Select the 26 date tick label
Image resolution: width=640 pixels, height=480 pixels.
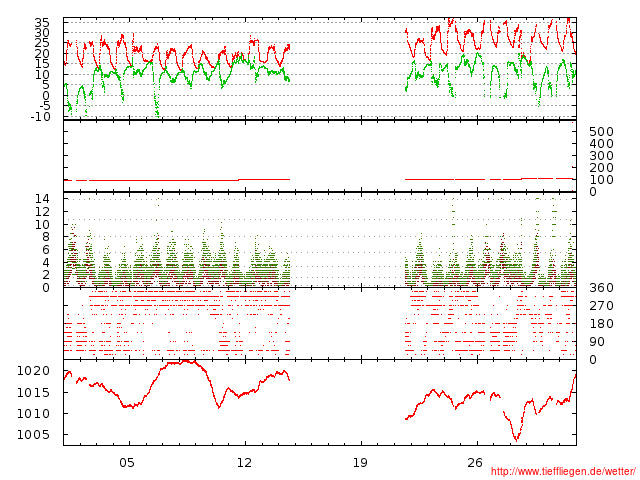475,462
